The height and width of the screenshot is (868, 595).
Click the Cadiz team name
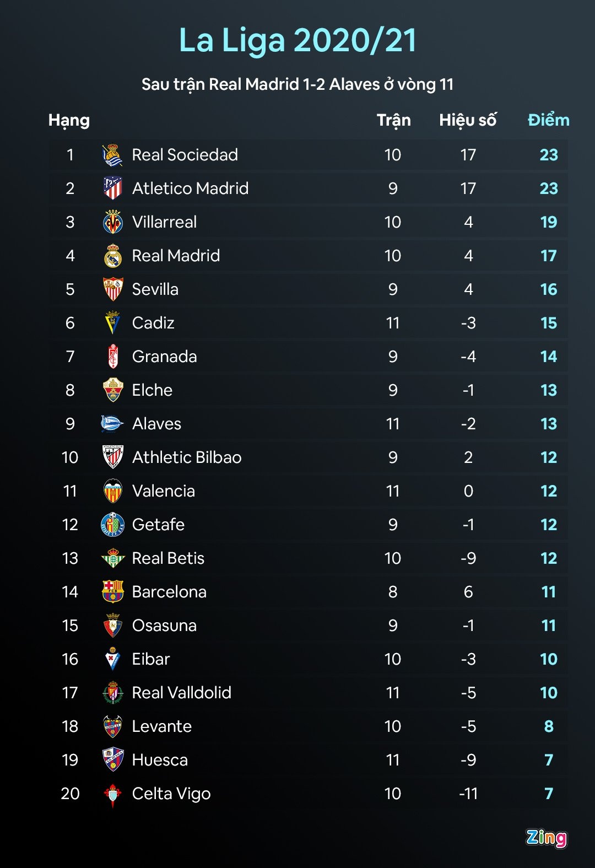[x=153, y=323]
